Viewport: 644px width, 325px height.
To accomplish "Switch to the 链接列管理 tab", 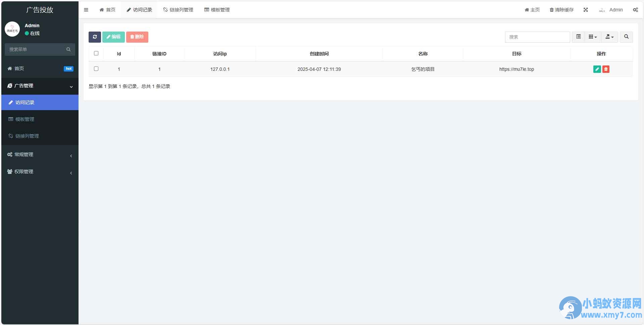I will pos(178,10).
